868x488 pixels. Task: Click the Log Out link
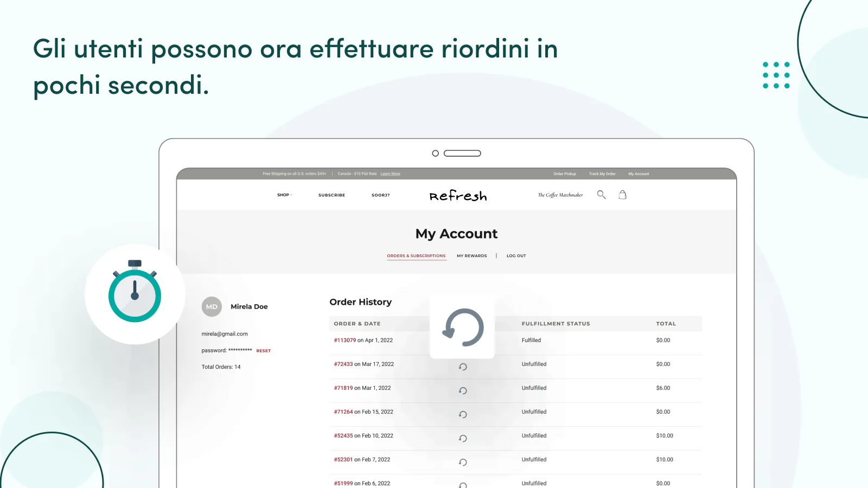pyautogui.click(x=516, y=256)
